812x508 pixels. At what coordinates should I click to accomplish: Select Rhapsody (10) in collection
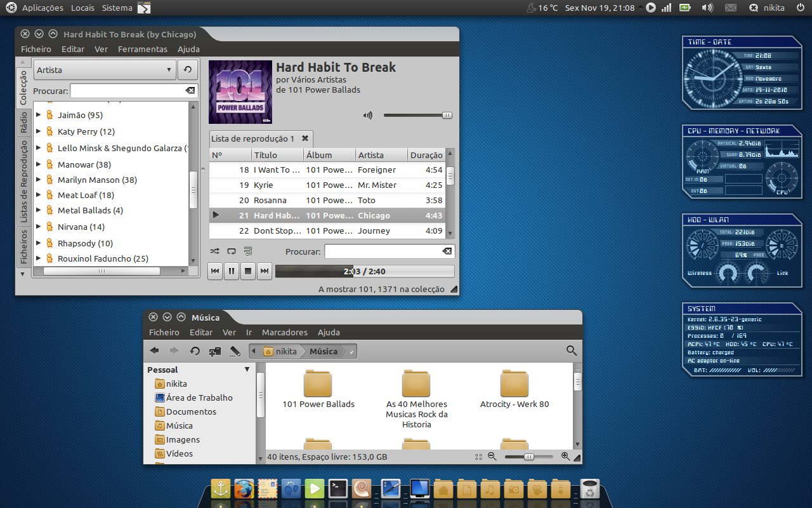point(85,243)
